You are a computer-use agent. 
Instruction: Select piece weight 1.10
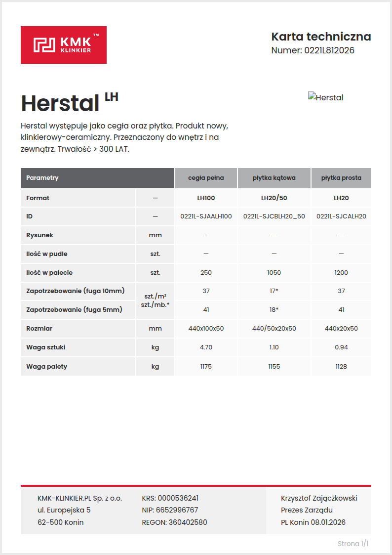coord(274,347)
